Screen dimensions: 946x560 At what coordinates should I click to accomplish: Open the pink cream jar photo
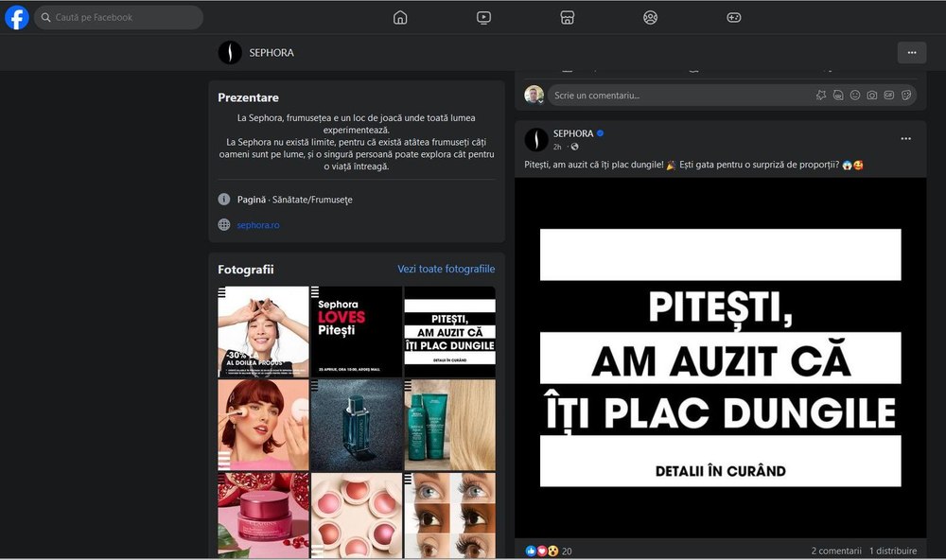(x=263, y=515)
